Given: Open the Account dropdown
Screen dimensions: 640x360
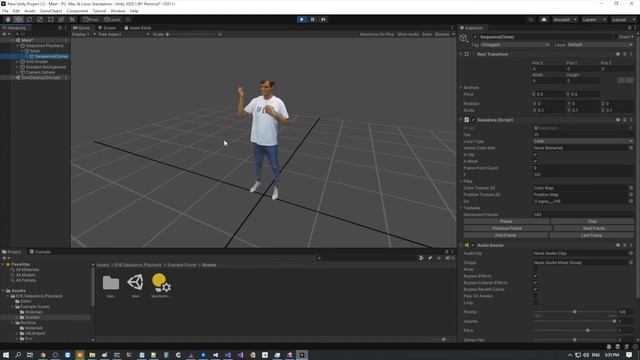Looking at the screenshot, I should tap(564, 20).
